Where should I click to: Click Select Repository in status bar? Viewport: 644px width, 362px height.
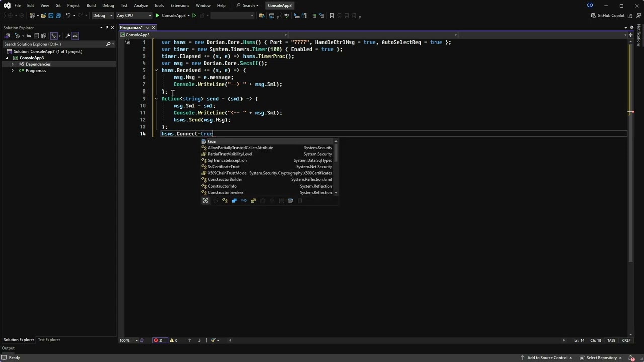[601, 358]
